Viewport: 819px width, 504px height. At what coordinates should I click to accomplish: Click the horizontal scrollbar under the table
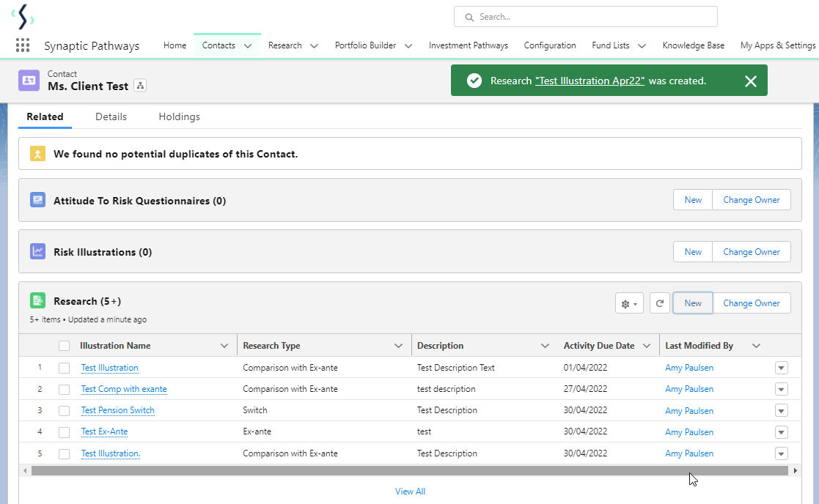409,470
